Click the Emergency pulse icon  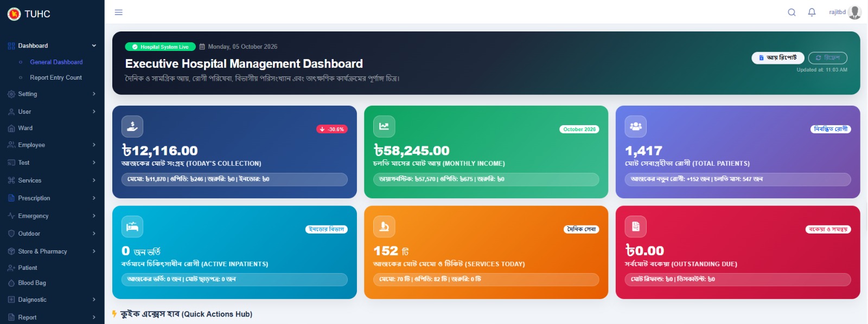(x=11, y=216)
